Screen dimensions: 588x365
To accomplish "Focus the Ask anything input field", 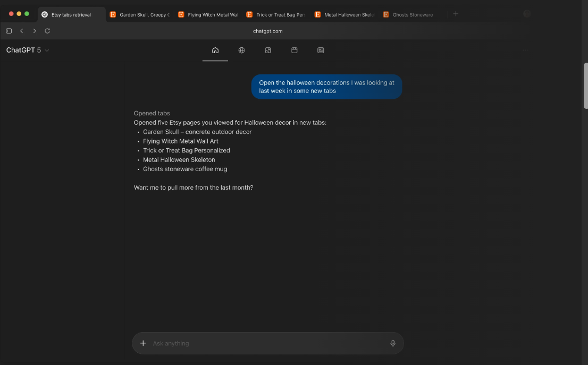I will point(266,343).
